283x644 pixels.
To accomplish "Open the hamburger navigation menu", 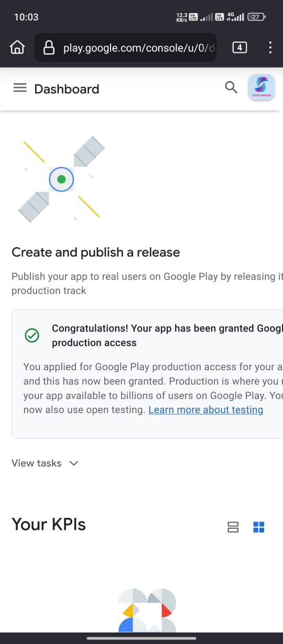I will coord(20,88).
